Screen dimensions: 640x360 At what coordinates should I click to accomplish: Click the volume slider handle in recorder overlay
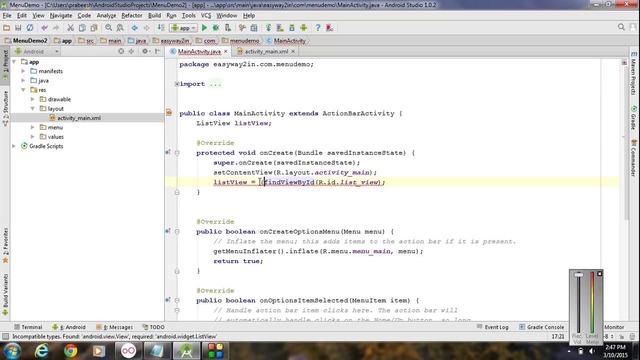point(579,275)
